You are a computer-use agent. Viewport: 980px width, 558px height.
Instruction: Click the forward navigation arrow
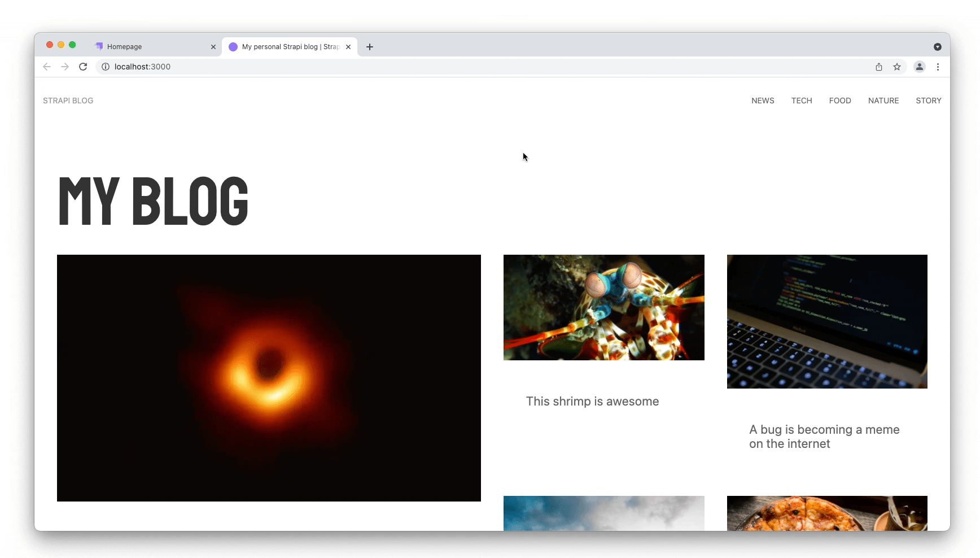coord(64,67)
